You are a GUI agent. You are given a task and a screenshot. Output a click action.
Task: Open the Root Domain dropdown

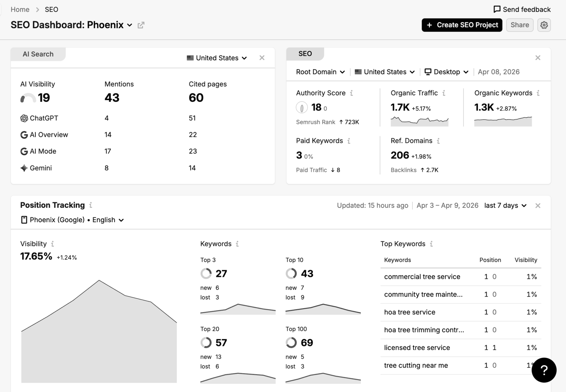coord(320,72)
